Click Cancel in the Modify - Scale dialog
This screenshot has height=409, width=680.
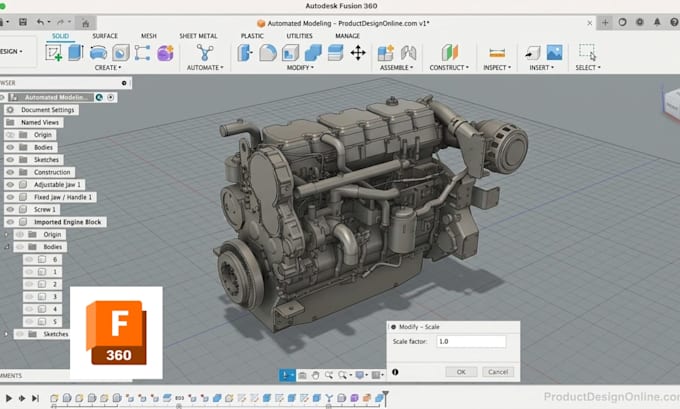498,372
